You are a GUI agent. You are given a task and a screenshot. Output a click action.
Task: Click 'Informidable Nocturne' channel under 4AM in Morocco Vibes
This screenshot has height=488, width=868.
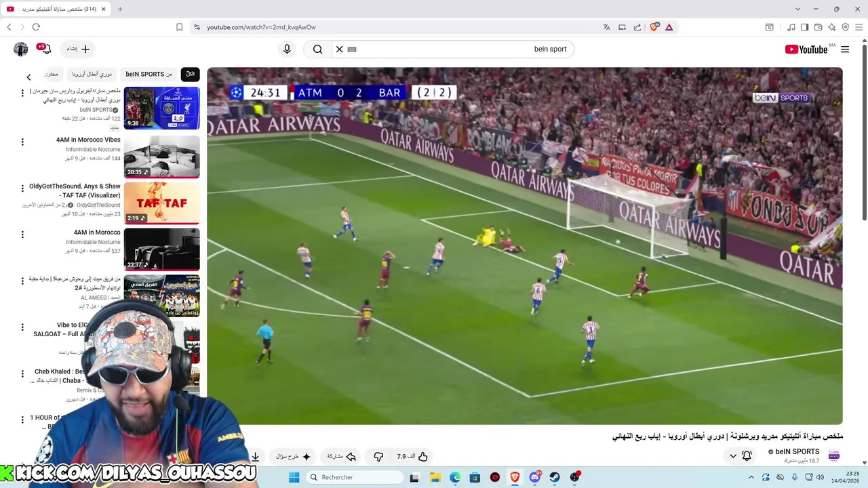[x=93, y=149]
